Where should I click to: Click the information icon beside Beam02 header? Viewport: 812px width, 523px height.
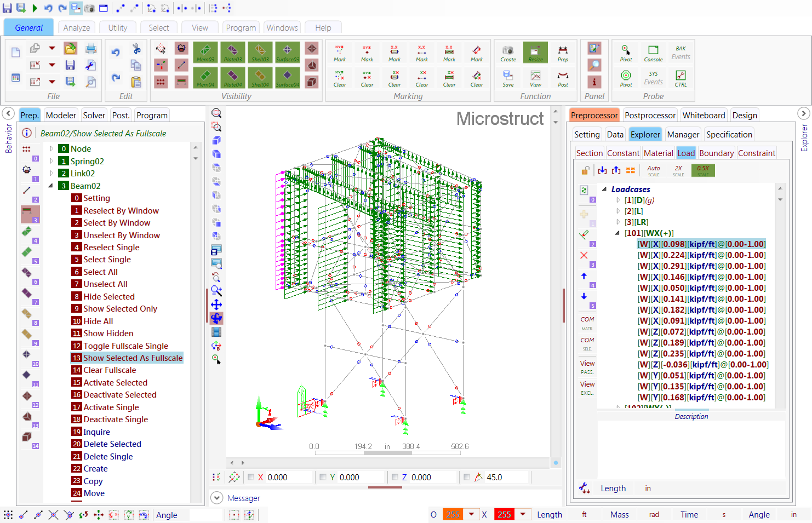click(26, 133)
